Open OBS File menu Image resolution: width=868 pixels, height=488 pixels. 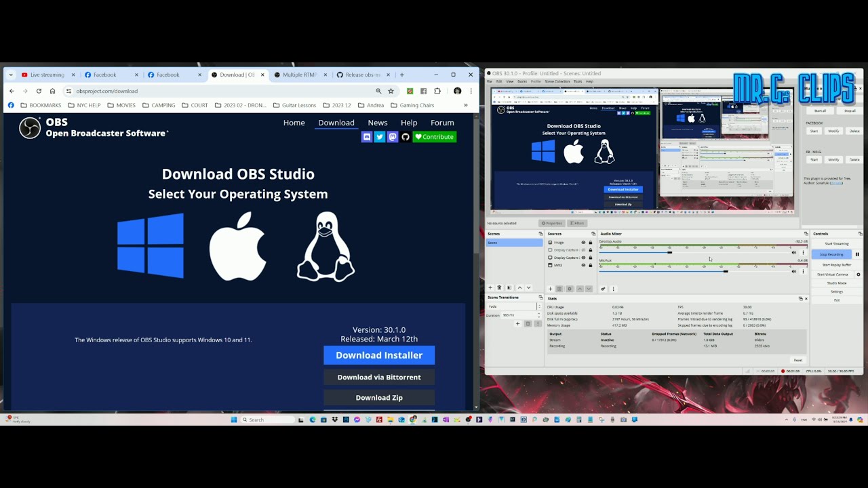click(490, 81)
